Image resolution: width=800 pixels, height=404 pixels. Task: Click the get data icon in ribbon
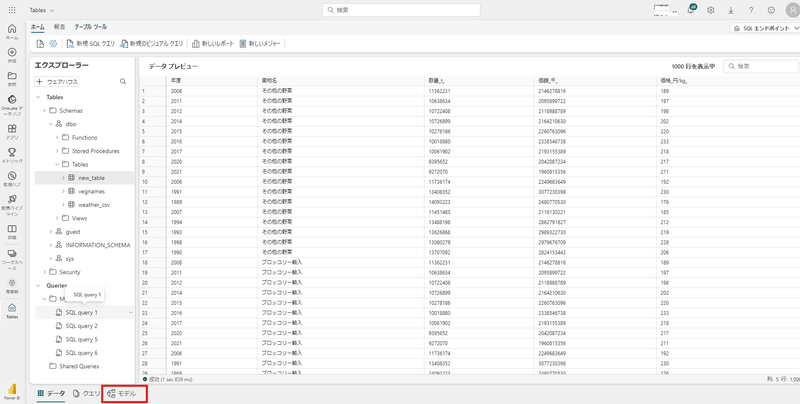pos(40,44)
